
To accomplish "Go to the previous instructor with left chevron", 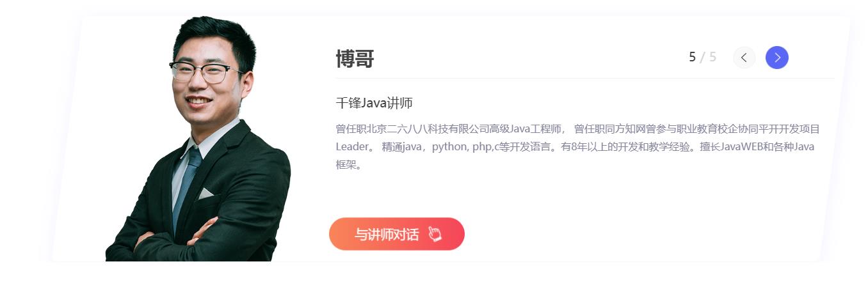I will tap(744, 58).
